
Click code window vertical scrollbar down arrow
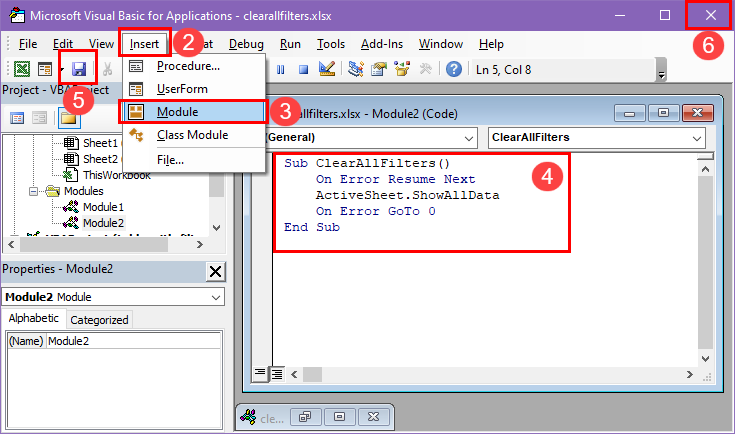[705, 359]
